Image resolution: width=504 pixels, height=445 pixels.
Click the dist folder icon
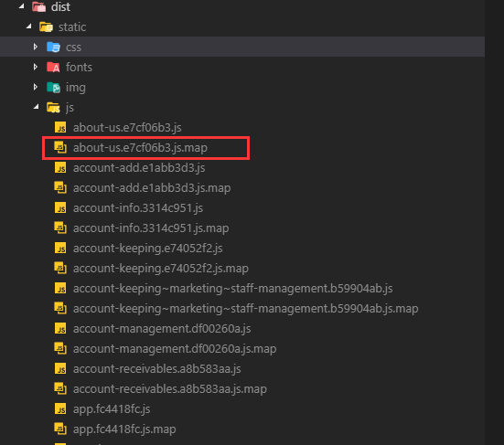click(39, 6)
